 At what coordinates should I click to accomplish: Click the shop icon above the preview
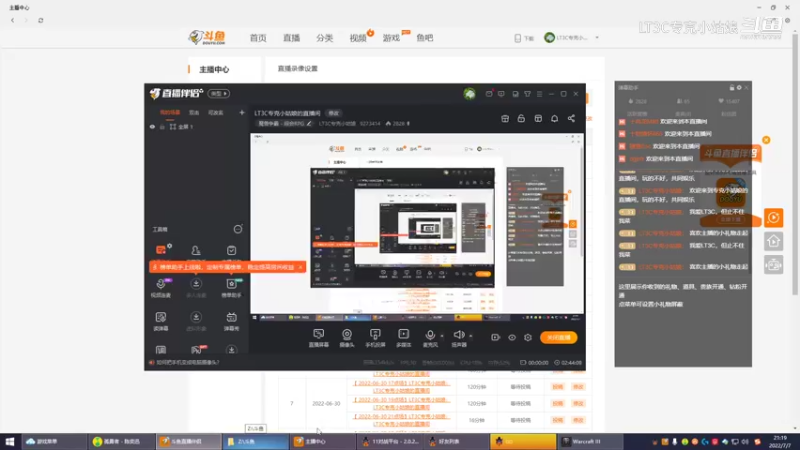point(505,118)
